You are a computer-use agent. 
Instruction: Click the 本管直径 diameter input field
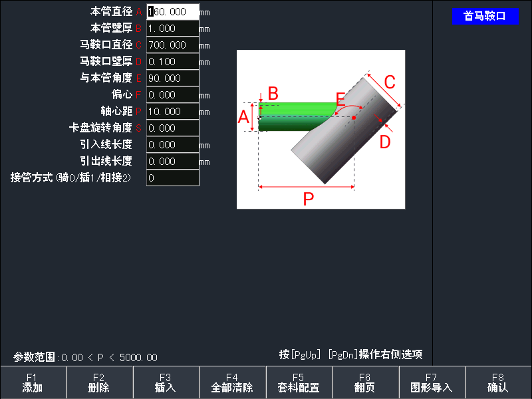click(x=172, y=11)
